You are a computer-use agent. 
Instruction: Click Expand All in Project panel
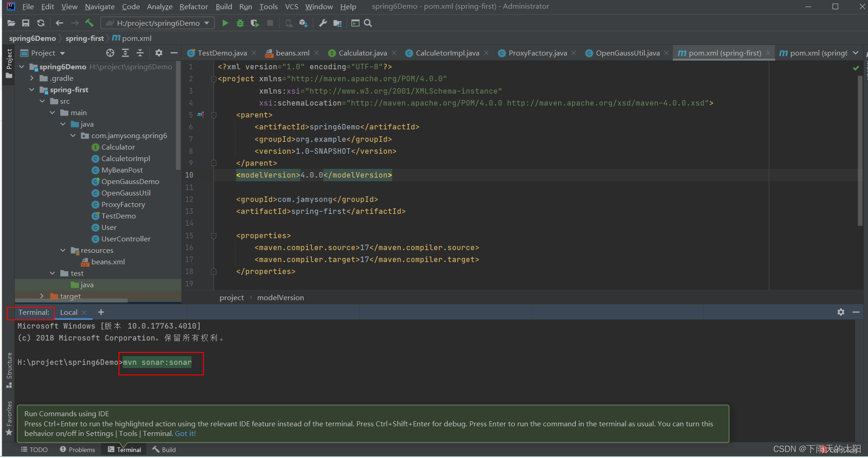tap(125, 53)
